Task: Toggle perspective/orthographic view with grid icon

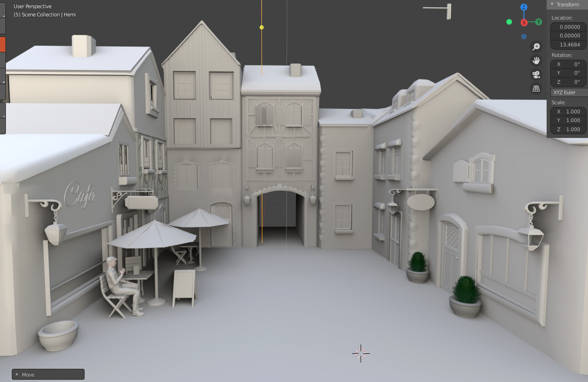Action: pos(537,88)
